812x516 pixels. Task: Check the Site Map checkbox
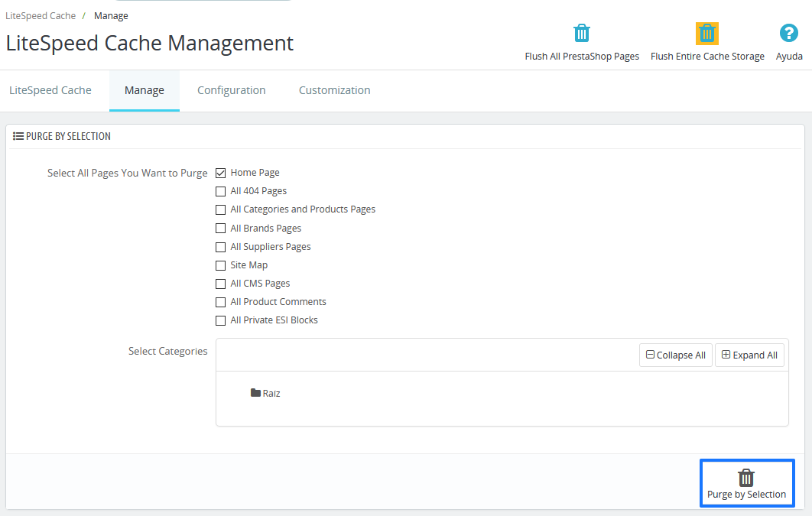[x=221, y=265]
